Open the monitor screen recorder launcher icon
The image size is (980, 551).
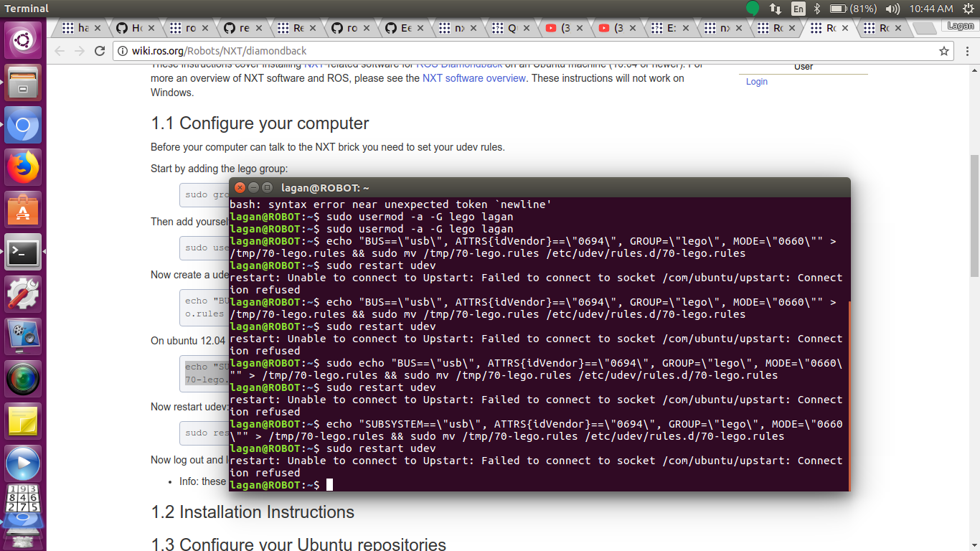[24, 337]
